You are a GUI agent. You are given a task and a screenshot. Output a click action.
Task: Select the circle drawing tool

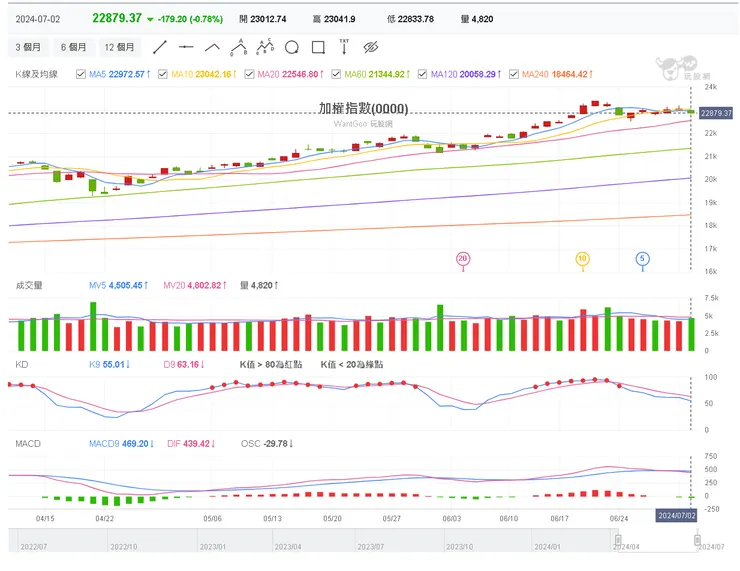[292, 47]
